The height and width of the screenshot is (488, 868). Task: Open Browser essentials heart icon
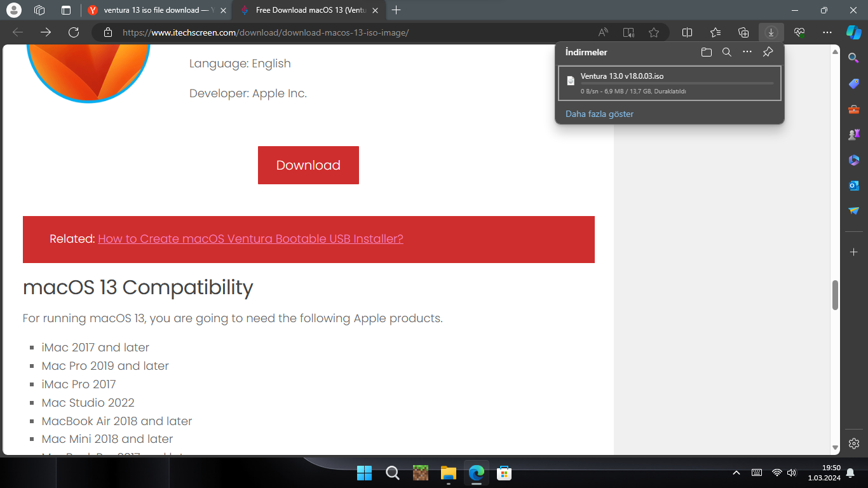[x=799, y=32]
